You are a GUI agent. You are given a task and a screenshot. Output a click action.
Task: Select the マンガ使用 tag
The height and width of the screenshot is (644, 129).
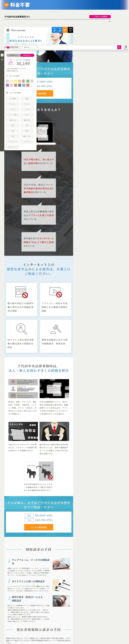tap(13, 99)
